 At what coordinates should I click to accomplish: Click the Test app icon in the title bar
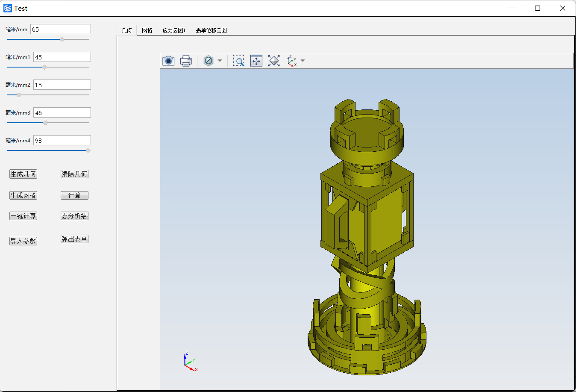[8, 8]
